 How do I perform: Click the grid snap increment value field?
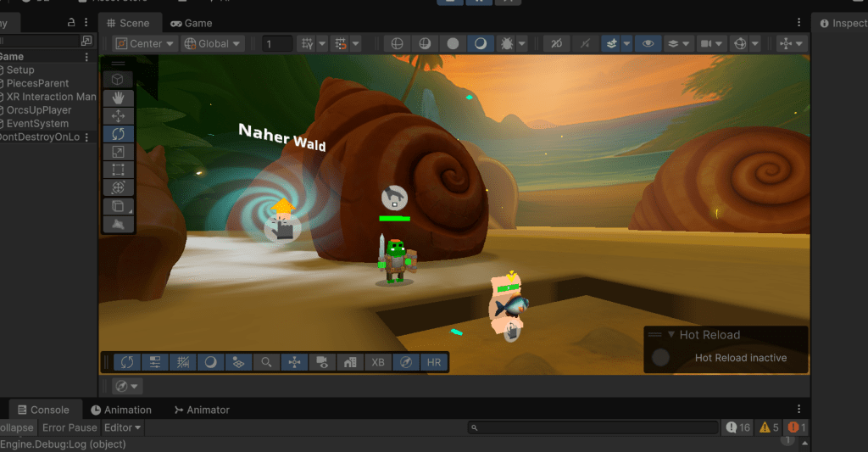(x=277, y=43)
